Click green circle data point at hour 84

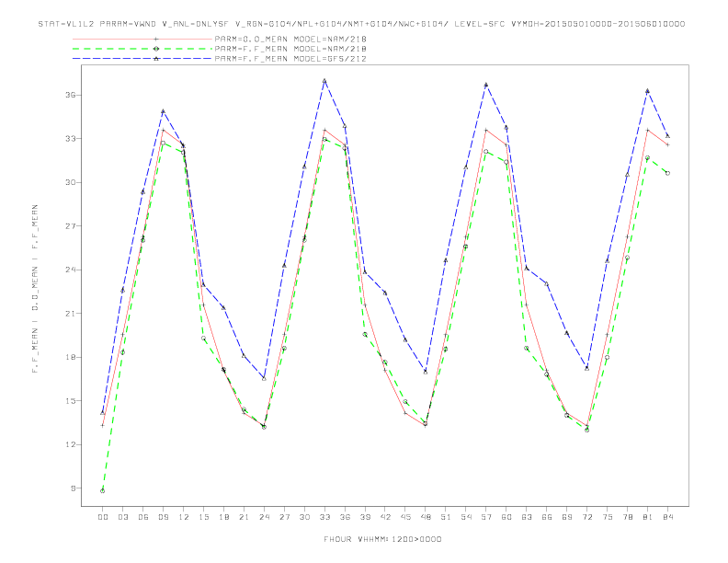[x=667, y=173]
